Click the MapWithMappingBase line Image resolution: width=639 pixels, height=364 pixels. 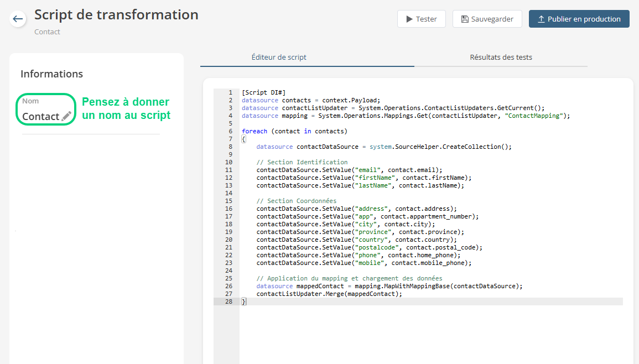coord(389,286)
